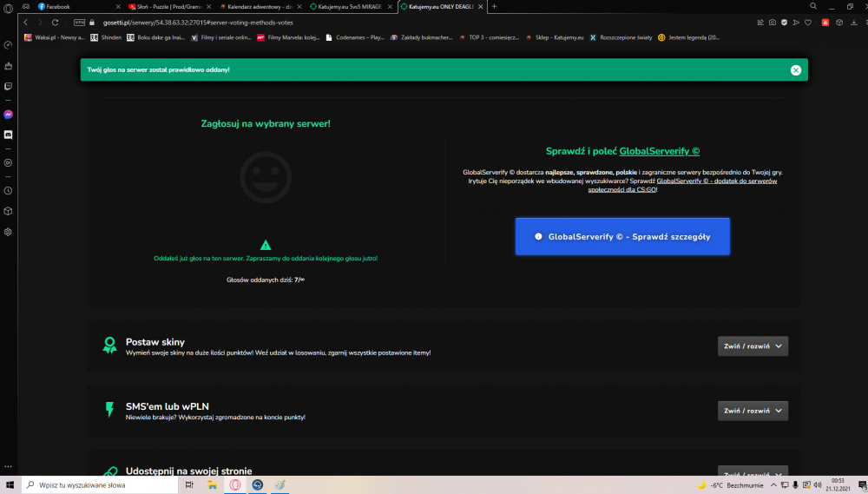Open a new tab with plus button
Screen dimensions: 868x494
[x=495, y=7]
